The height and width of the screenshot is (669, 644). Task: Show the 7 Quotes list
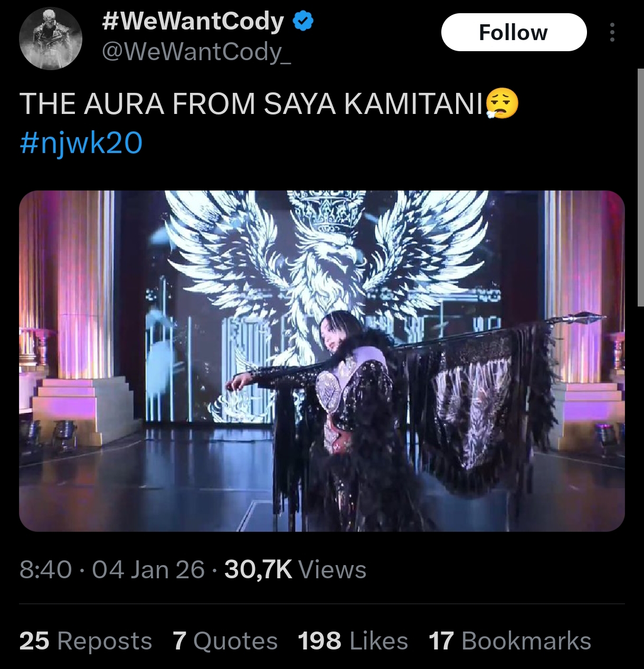225,641
